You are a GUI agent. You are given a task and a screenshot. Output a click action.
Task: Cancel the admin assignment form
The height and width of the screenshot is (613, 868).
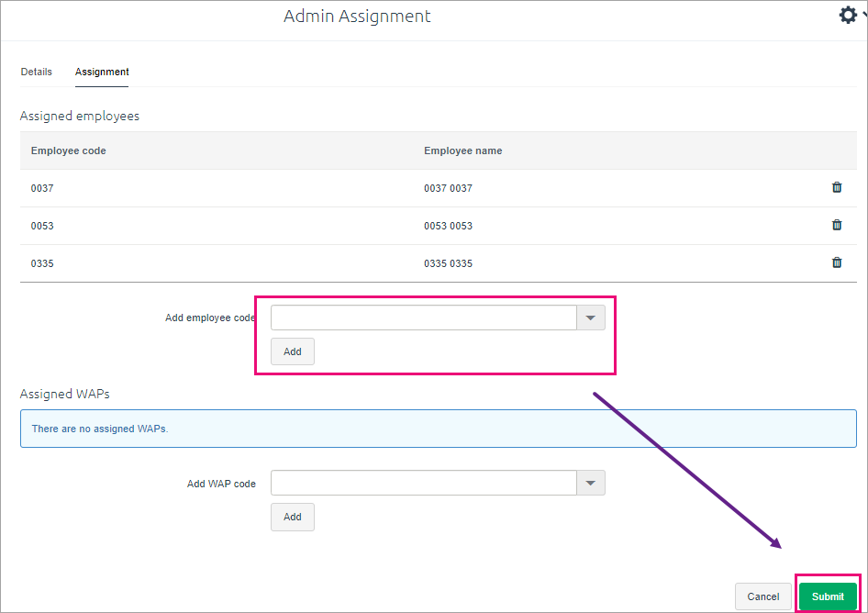pyautogui.click(x=762, y=596)
